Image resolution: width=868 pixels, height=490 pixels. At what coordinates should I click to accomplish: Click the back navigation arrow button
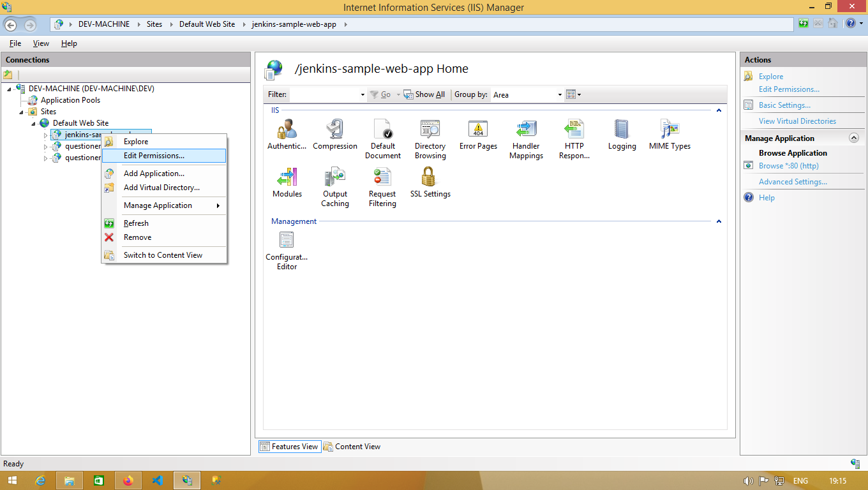coord(10,24)
